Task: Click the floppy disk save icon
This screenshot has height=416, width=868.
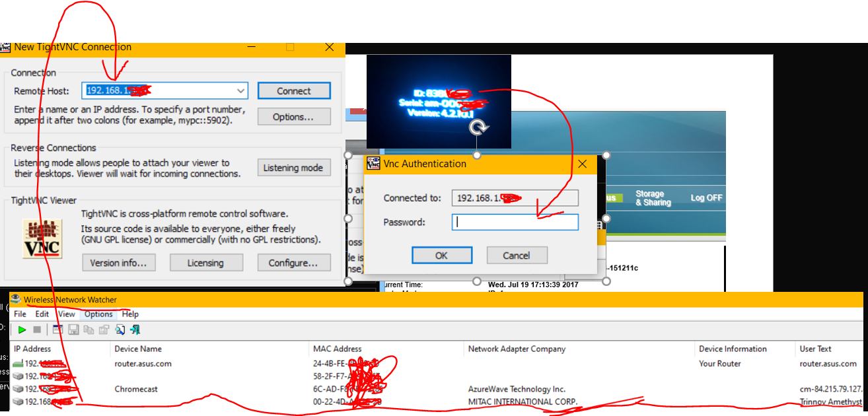Action: [73, 329]
